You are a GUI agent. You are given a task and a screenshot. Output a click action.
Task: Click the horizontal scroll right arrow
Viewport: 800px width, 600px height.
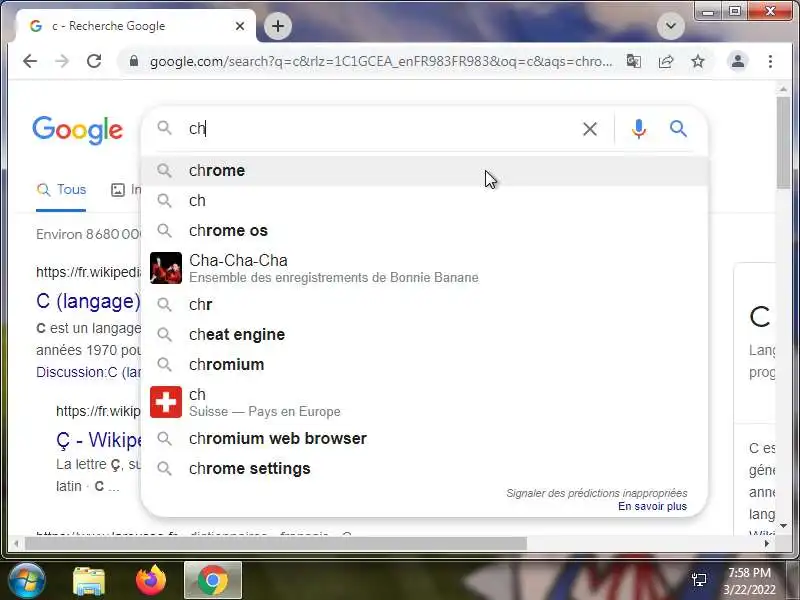pos(766,544)
